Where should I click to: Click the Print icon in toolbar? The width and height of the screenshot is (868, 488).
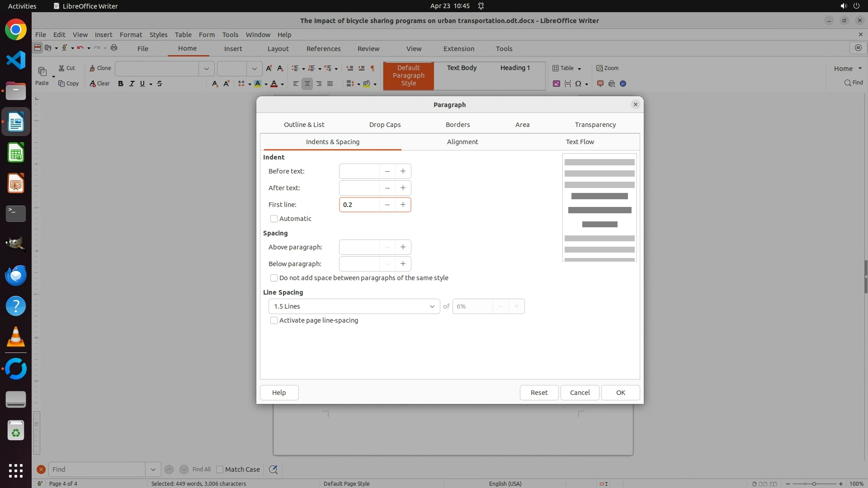[x=114, y=48]
